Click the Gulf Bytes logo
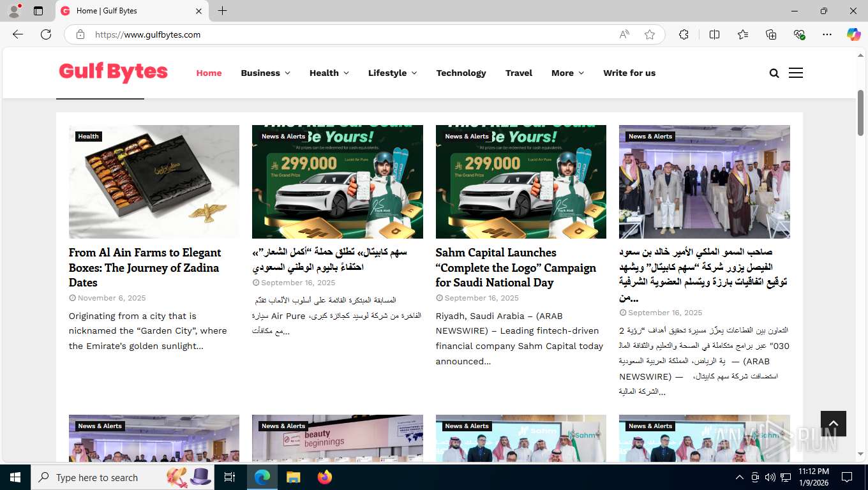868x490 pixels. pyautogui.click(x=113, y=72)
